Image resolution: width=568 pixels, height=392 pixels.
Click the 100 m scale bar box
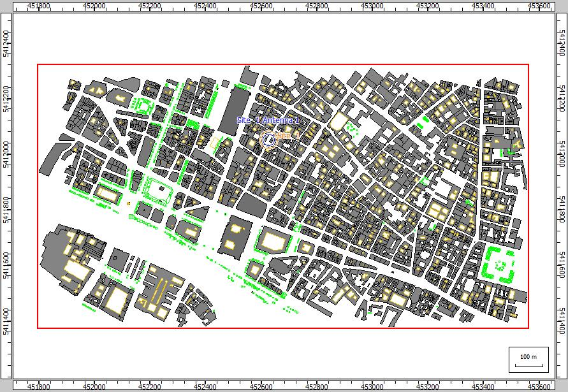pyautogui.click(x=528, y=359)
